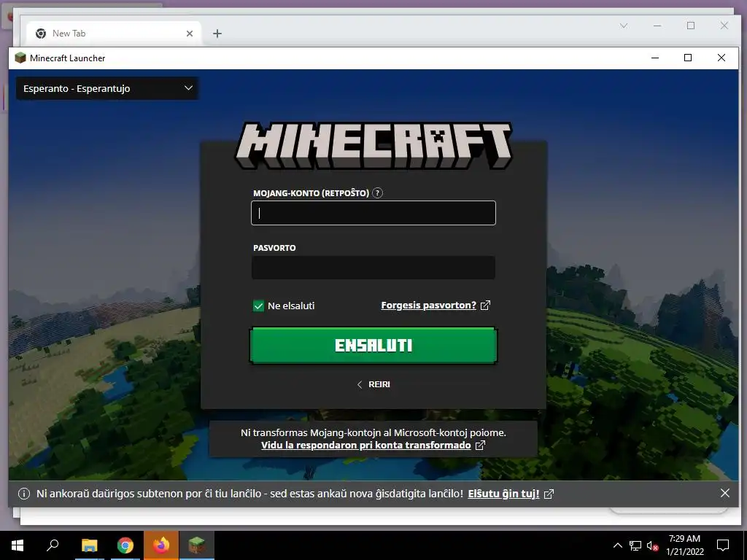Open the Elŝutu ĝin tuj download link

click(503, 494)
